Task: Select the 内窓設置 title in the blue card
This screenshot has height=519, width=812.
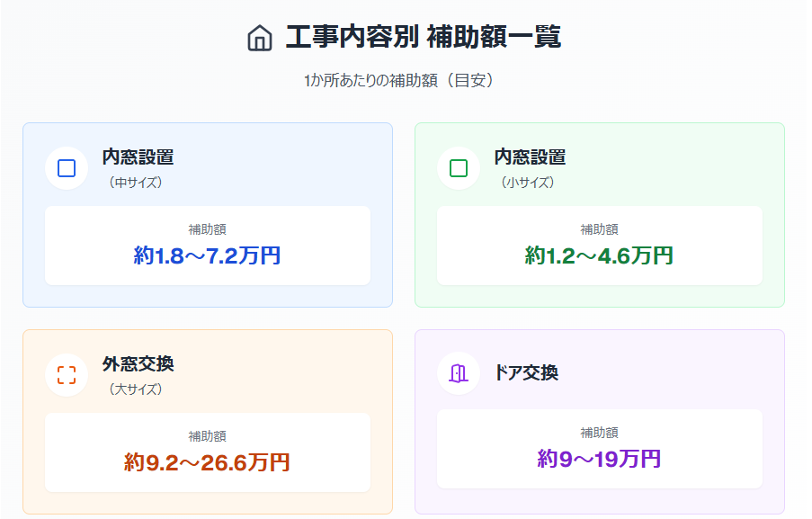Action: pyautogui.click(x=138, y=157)
